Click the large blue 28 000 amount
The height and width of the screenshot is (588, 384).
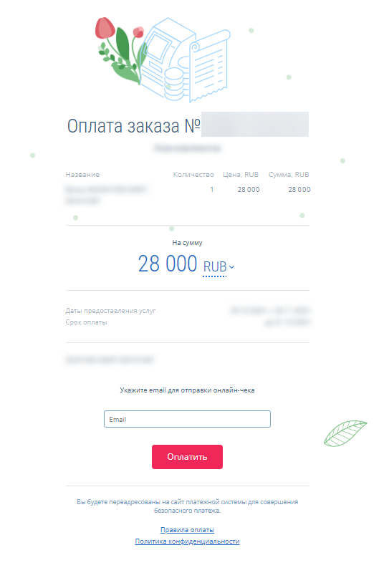pos(168,264)
